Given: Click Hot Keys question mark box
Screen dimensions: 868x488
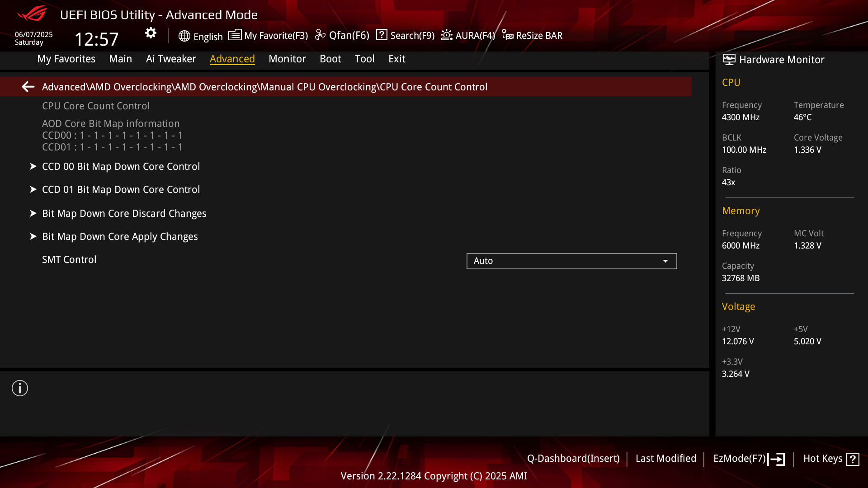Looking at the screenshot, I should (853, 459).
